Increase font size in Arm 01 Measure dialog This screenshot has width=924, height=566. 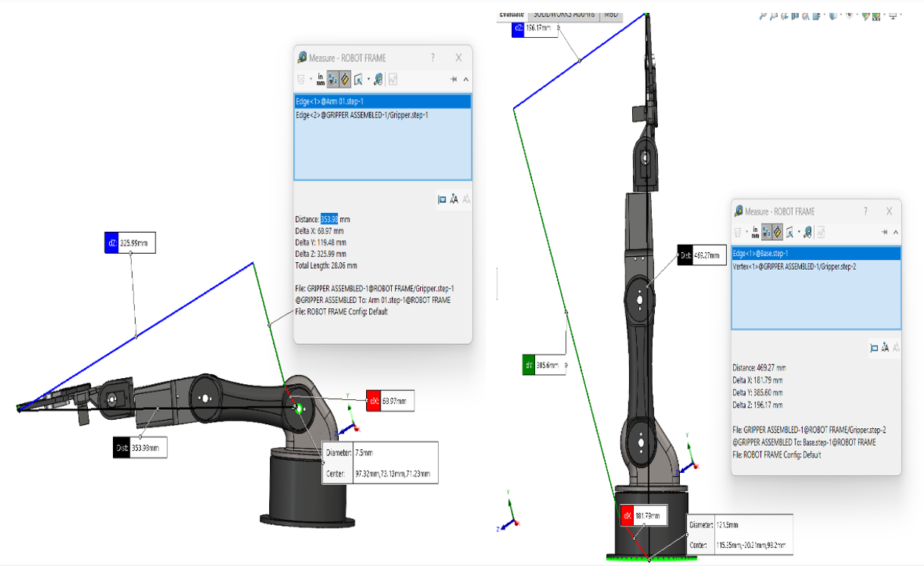(x=454, y=199)
